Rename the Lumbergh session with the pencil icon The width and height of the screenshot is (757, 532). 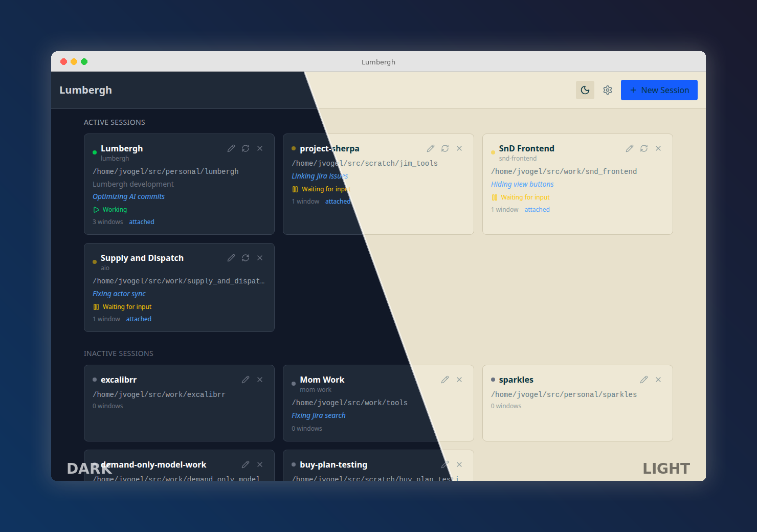point(231,148)
